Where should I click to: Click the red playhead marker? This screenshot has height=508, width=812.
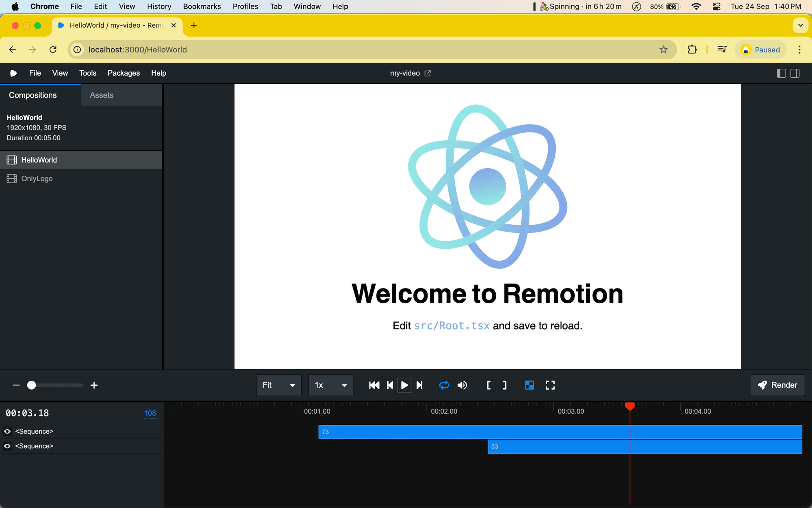(x=630, y=406)
